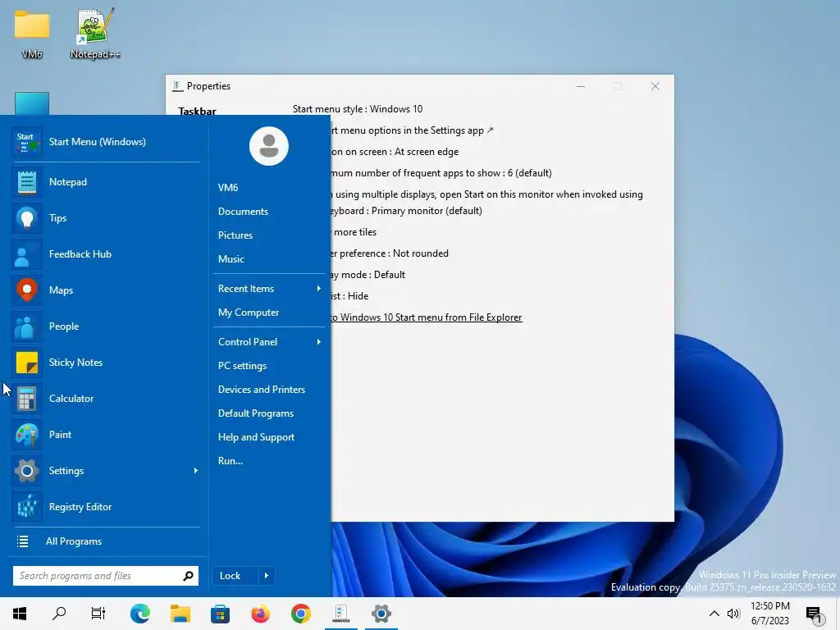Change the app list : Hide setting
The width and height of the screenshot is (840, 630).
pos(349,296)
